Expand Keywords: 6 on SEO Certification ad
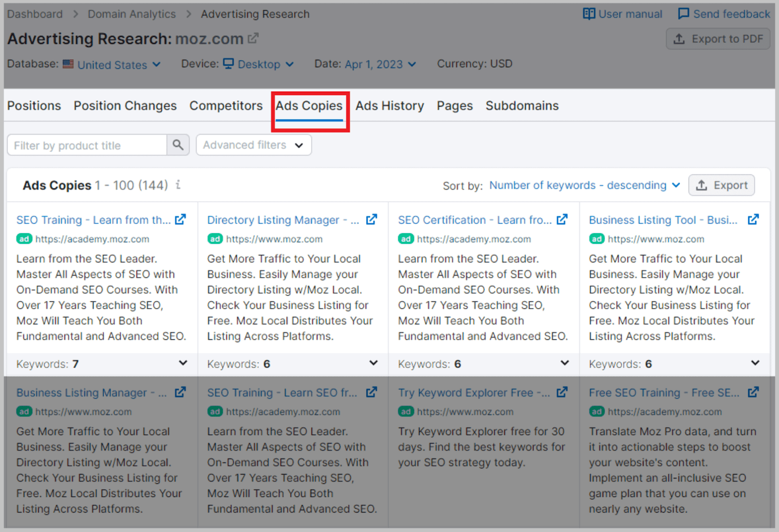This screenshot has height=532, width=779. tap(565, 363)
